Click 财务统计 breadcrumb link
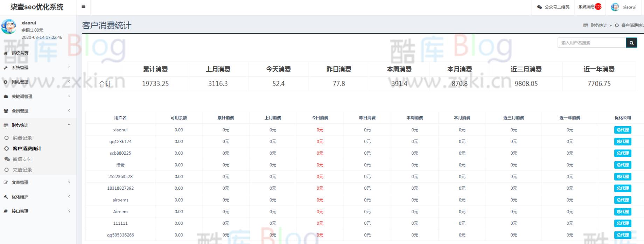 click(x=599, y=25)
